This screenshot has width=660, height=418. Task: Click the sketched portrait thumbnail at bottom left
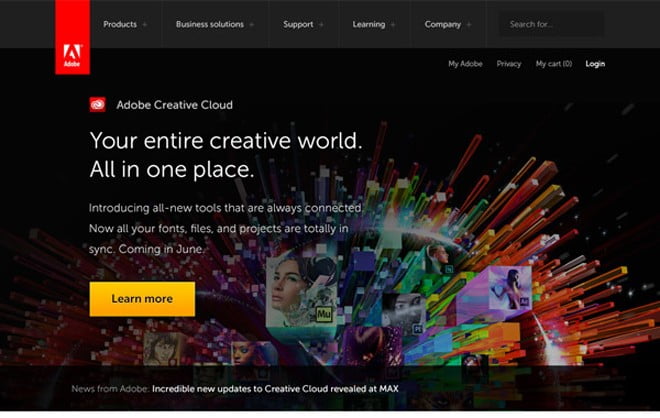(x=160, y=347)
